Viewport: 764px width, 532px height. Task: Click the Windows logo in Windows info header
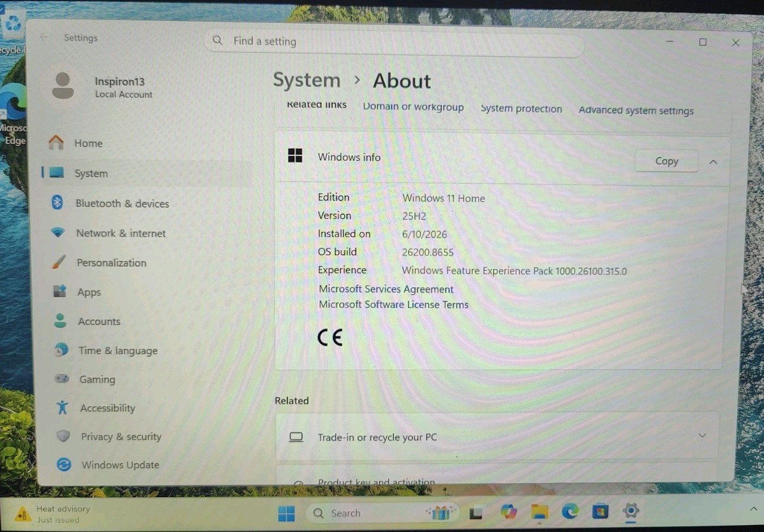[x=294, y=155]
